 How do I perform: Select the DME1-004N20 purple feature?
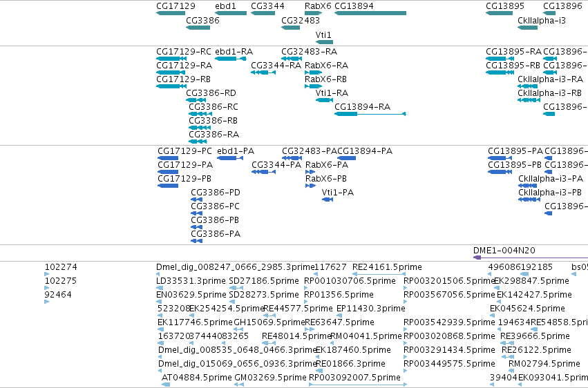pos(531,258)
